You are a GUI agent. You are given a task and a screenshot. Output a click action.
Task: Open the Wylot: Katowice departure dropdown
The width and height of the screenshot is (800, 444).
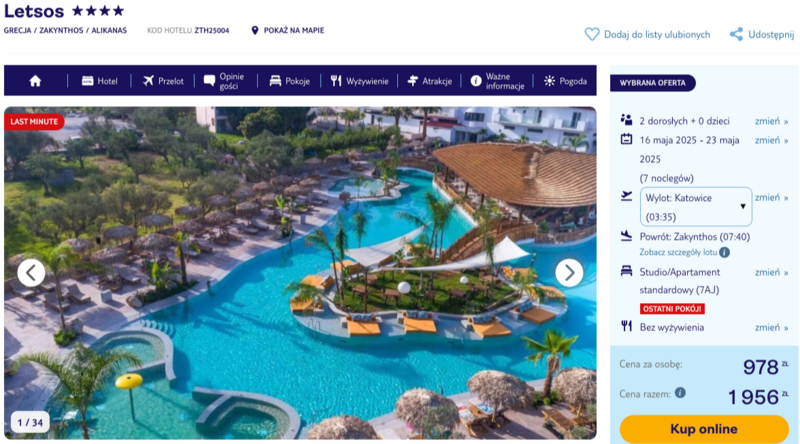pos(695,207)
